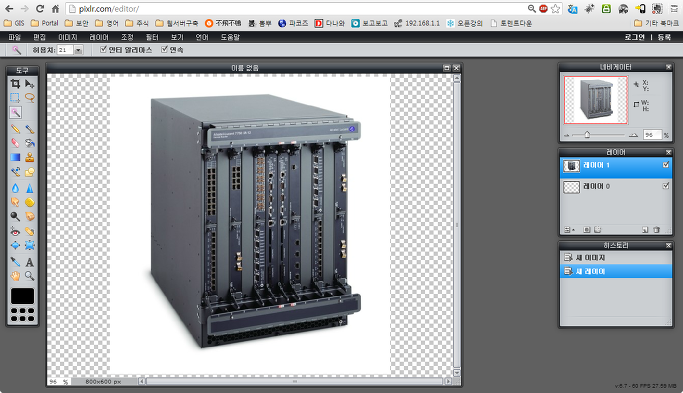Open the Portal bookmark folder
The image size is (683, 393).
pos(44,23)
